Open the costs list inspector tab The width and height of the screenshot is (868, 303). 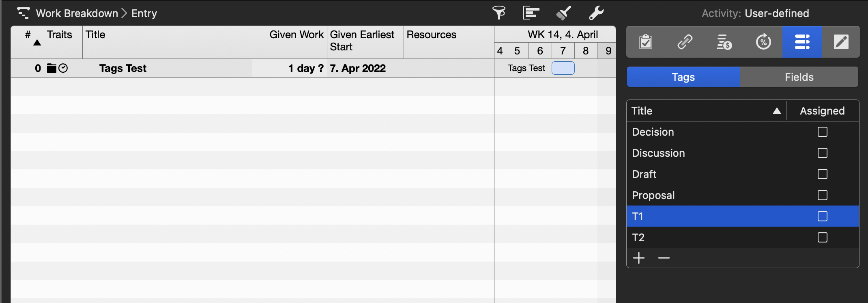click(724, 42)
